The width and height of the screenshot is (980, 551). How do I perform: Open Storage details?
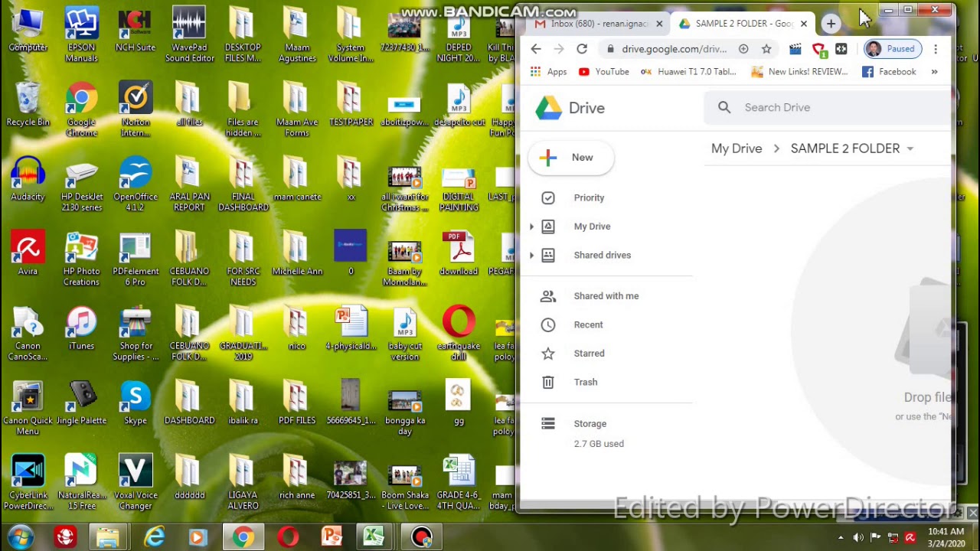click(590, 424)
